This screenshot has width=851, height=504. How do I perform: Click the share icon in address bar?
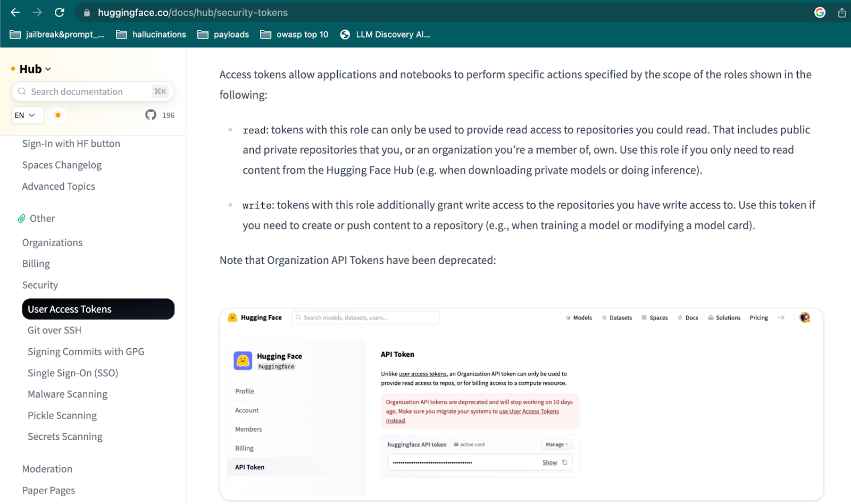(x=842, y=12)
